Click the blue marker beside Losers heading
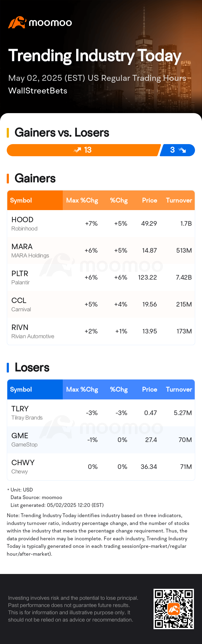202x644 pixels. (8, 368)
